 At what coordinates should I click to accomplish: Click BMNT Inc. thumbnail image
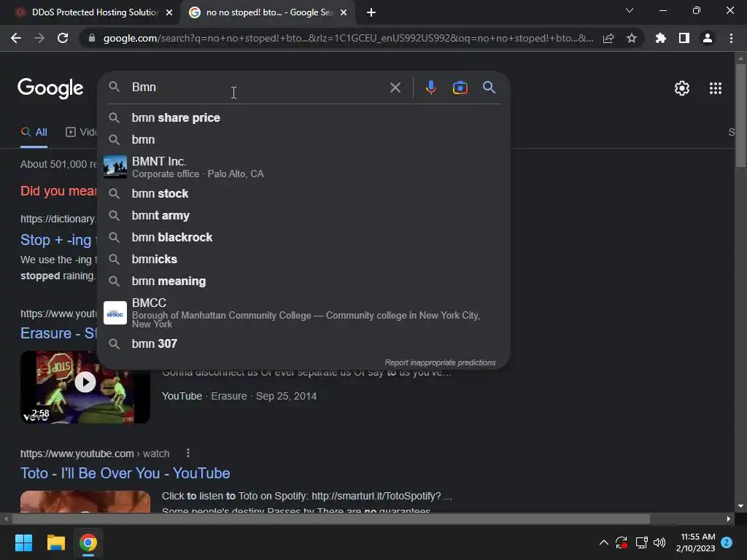(x=115, y=167)
